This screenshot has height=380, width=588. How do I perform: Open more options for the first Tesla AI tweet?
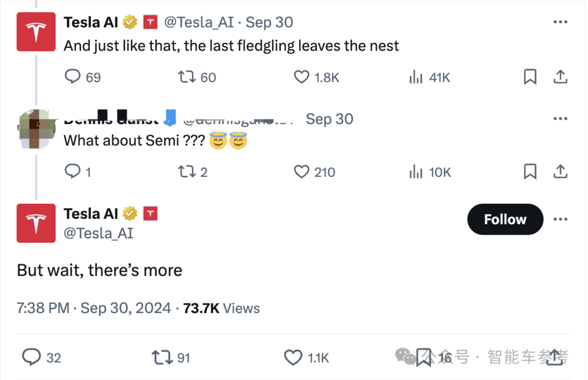tap(560, 22)
